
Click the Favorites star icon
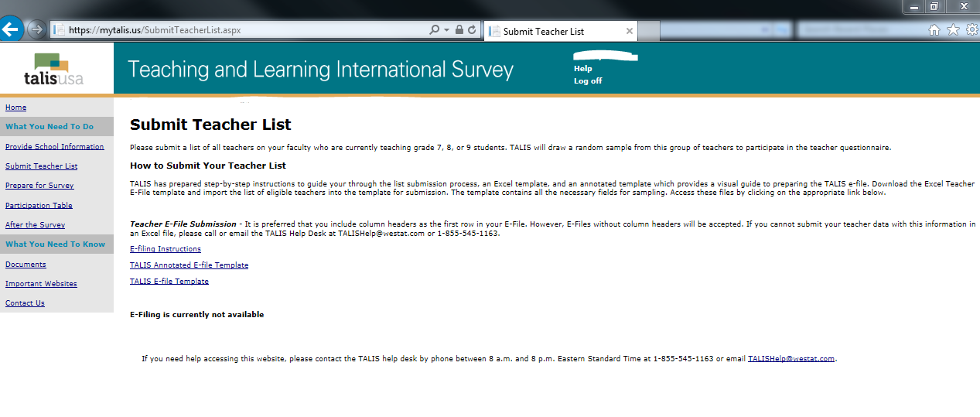tap(953, 29)
